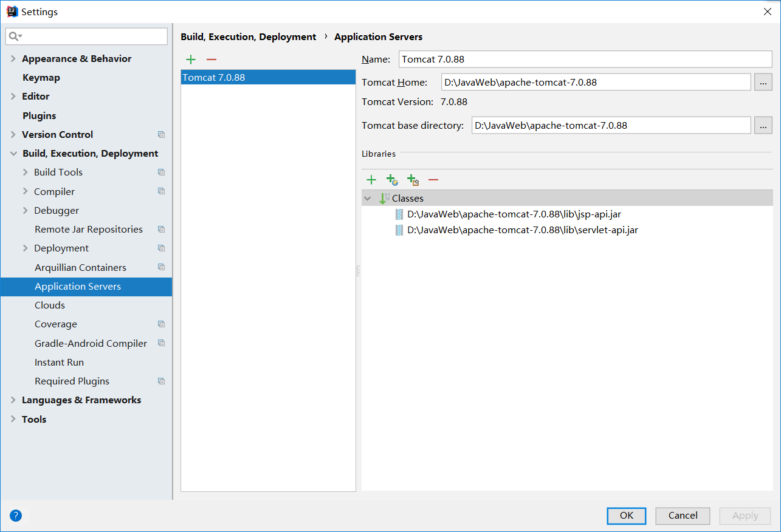781x532 pixels.
Task: Select the servlet-api.jar library entry
Action: pos(523,230)
